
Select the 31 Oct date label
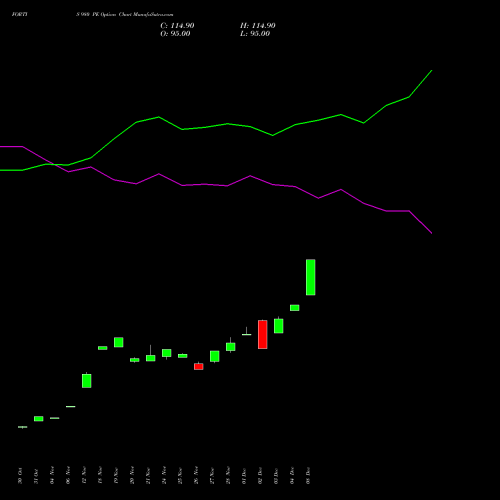pos(36,476)
